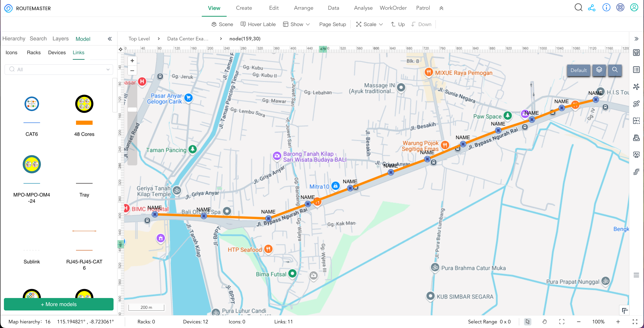Click the + More models button
This screenshot has height=328, width=644.
59,304
